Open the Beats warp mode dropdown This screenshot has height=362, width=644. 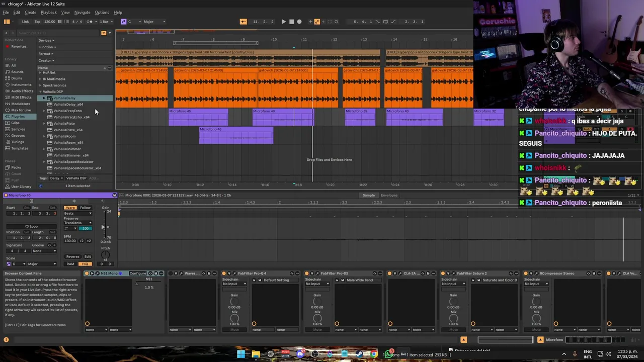click(x=77, y=213)
